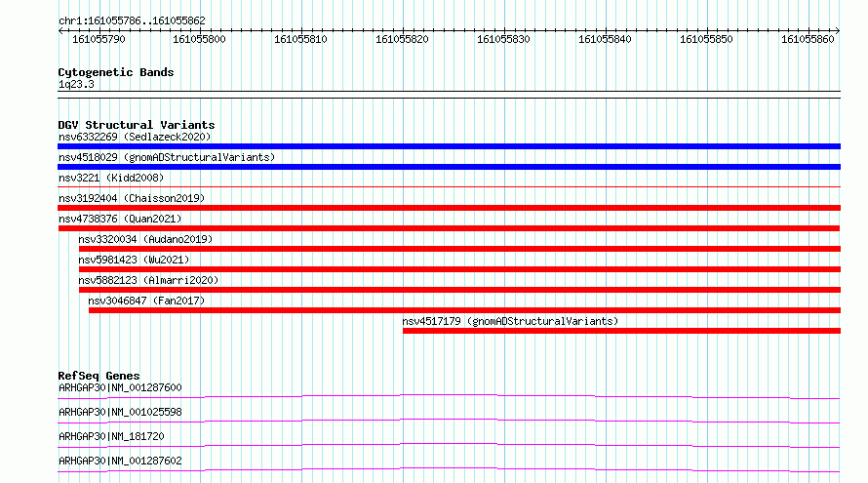Viewport: 868px width, 483px height.
Task: Select the DGV Structural Variants track title
Action: pyautogui.click(x=137, y=125)
